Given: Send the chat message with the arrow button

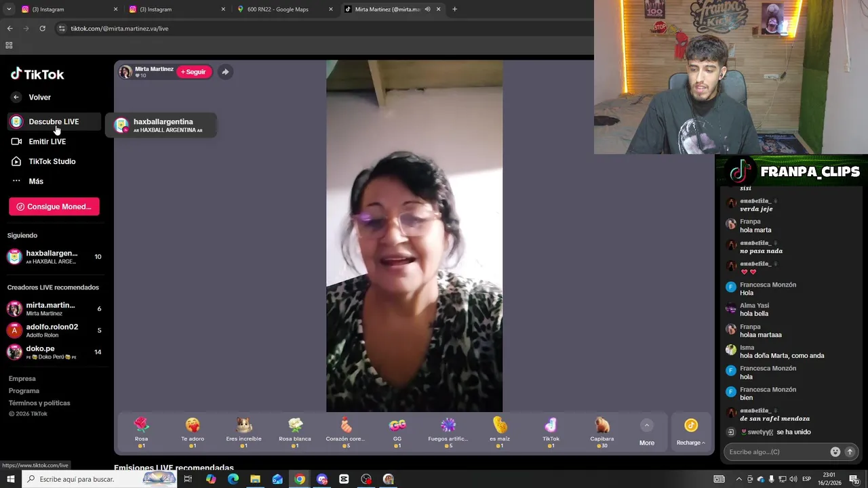Looking at the screenshot, I should [x=850, y=452].
